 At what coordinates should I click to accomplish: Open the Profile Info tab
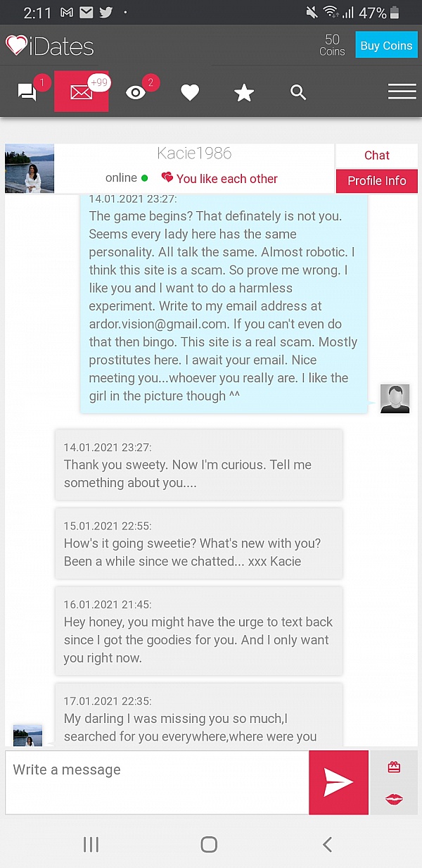click(376, 181)
